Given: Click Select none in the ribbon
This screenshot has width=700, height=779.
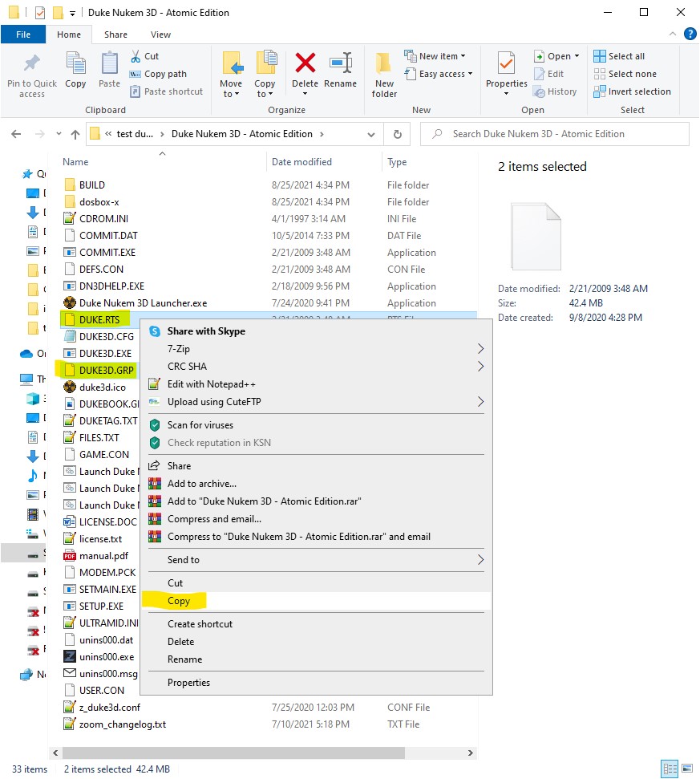Looking at the screenshot, I should [625, 74].
